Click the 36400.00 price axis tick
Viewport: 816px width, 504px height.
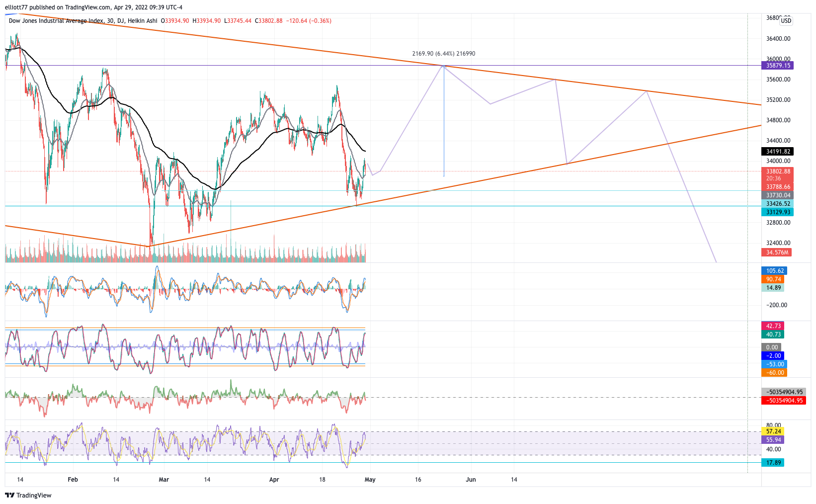pos(778,39)
